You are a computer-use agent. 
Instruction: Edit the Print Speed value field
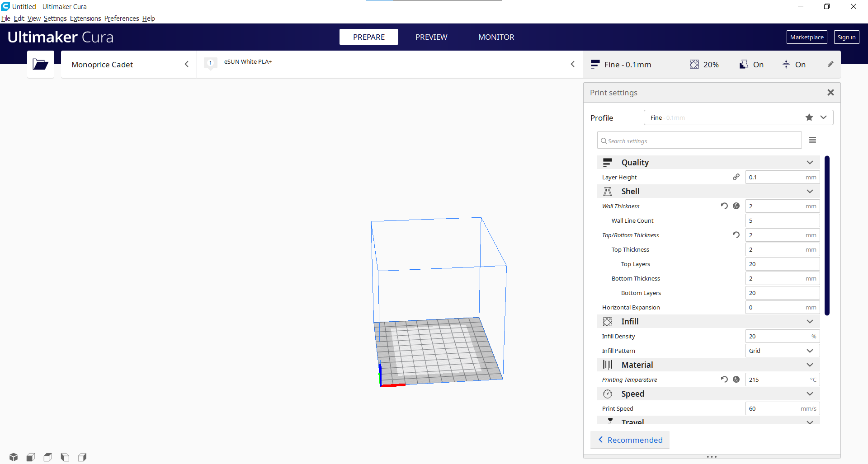tap(783, 408)
